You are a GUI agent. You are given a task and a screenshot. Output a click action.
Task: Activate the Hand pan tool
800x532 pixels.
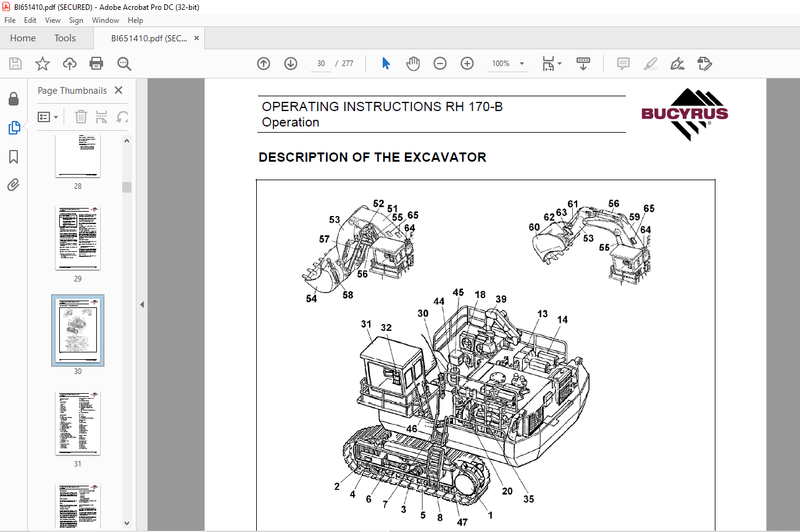[412, 64]
